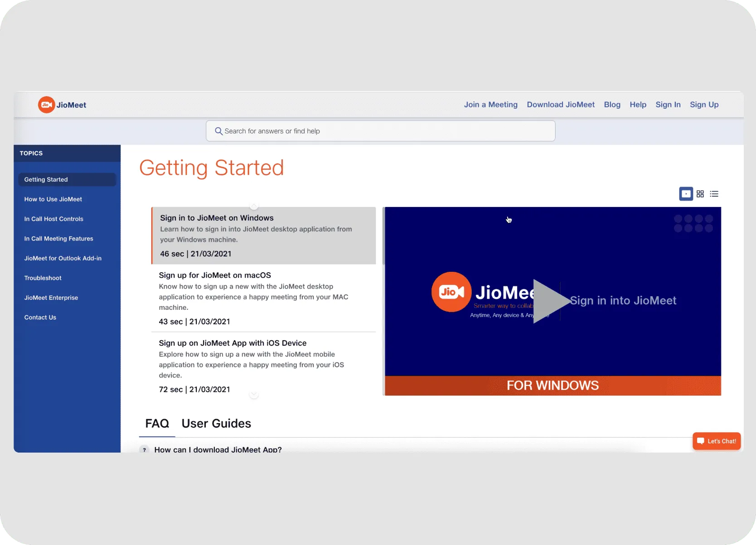Image resolution: width=756 pixels, height=545 pixels.
Task: Focus the help search input field
Action: [385, 131]
